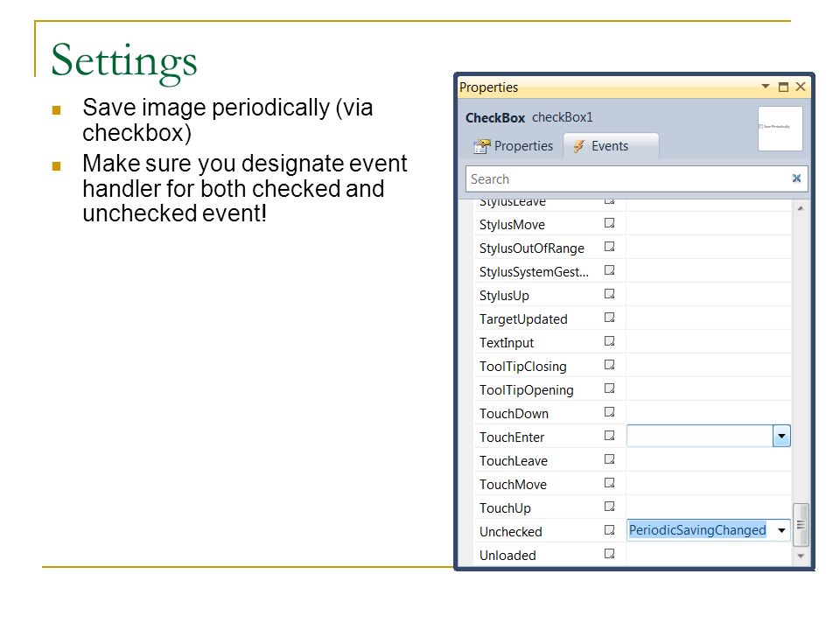Click the scroll up arrow in events list
Image resolution: width=840 pixels, height=630 pixels.
801,208
